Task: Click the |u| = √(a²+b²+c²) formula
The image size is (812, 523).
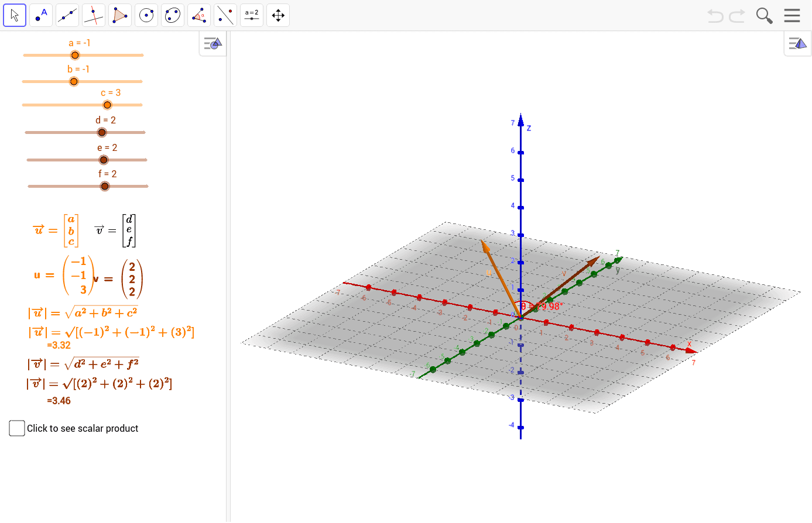Action: 83,312
